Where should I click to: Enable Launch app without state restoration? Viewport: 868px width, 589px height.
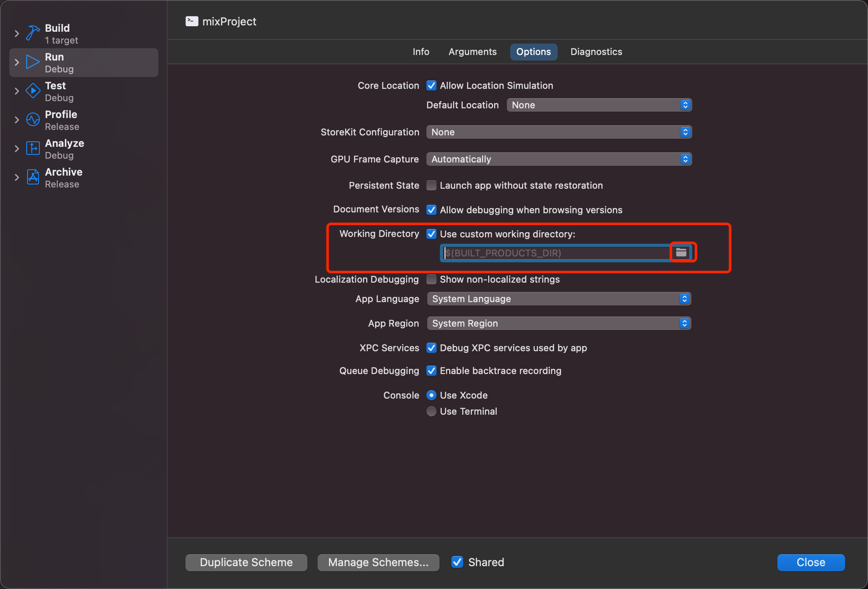431,185
